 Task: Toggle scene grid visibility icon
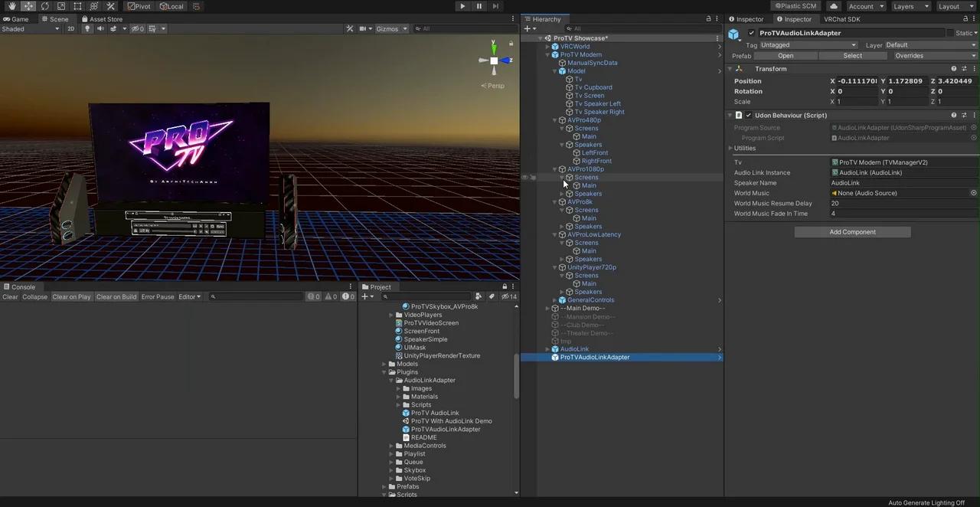tap(152, 29)
